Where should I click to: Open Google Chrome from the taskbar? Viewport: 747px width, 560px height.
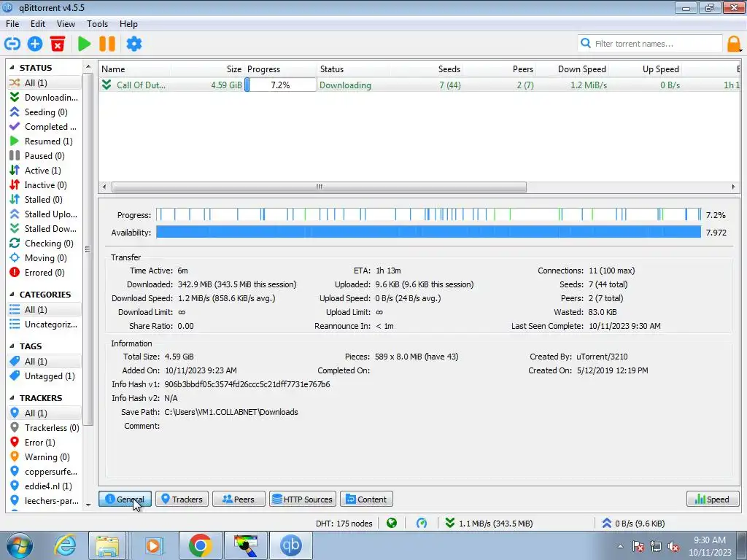(x=200, y=545)
